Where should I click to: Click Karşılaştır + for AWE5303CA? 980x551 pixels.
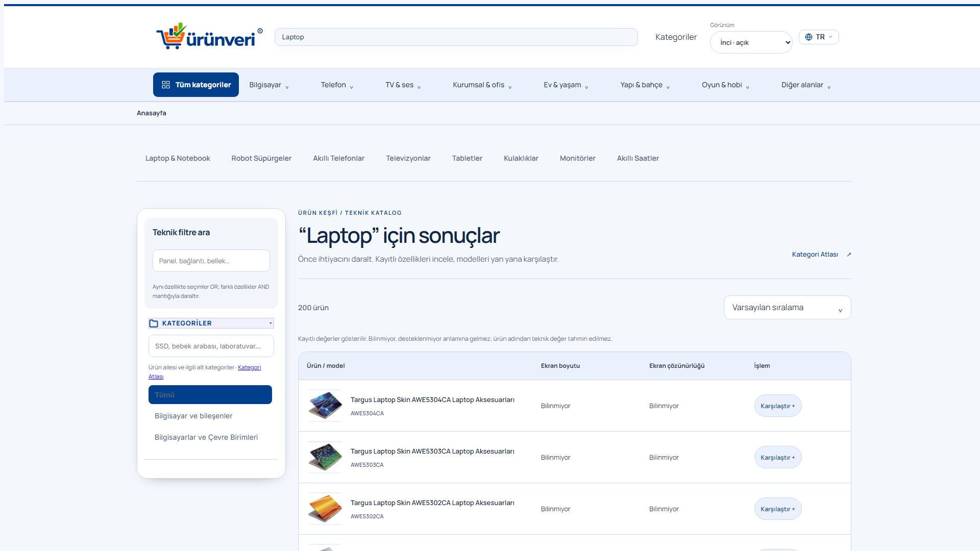[778, 458]
